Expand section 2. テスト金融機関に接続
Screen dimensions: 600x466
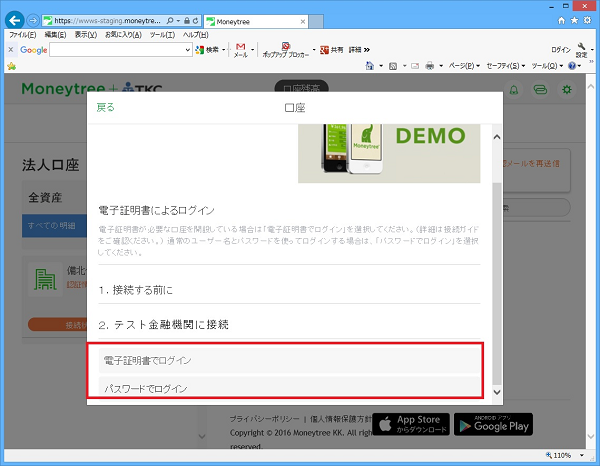(x=289, y=325)
